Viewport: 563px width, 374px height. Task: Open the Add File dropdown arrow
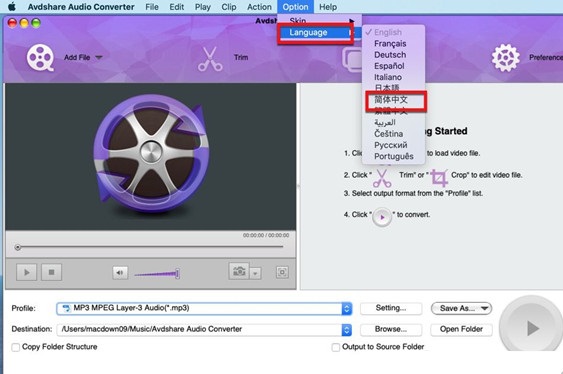(99, 57)
